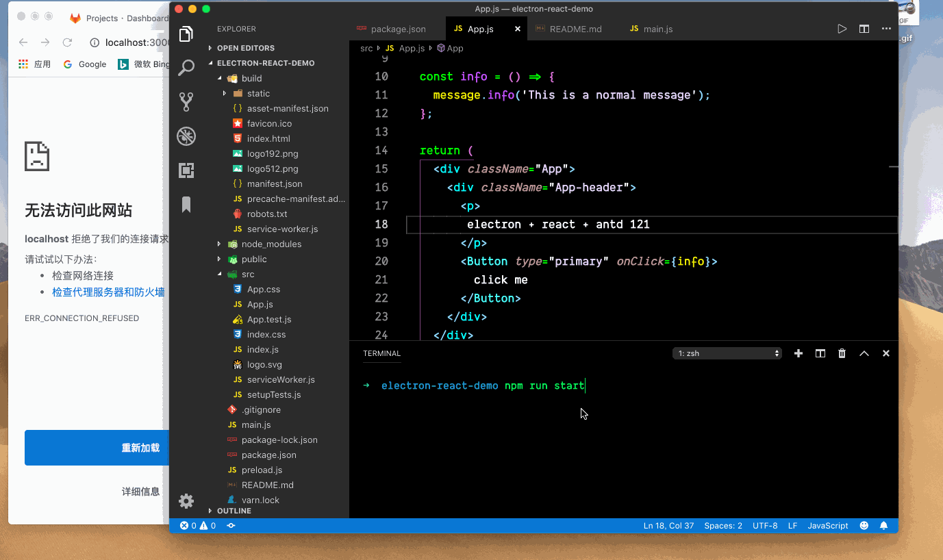Change language mode from JavaScript
Image resolution: width=943 pixels, height=560 pixels.
(828, 526)
